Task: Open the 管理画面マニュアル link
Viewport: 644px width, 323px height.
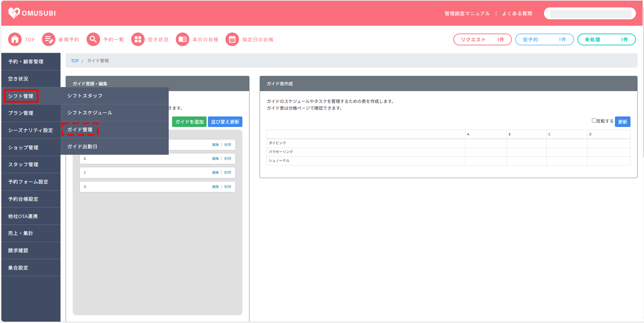Action: click(467, 14)
